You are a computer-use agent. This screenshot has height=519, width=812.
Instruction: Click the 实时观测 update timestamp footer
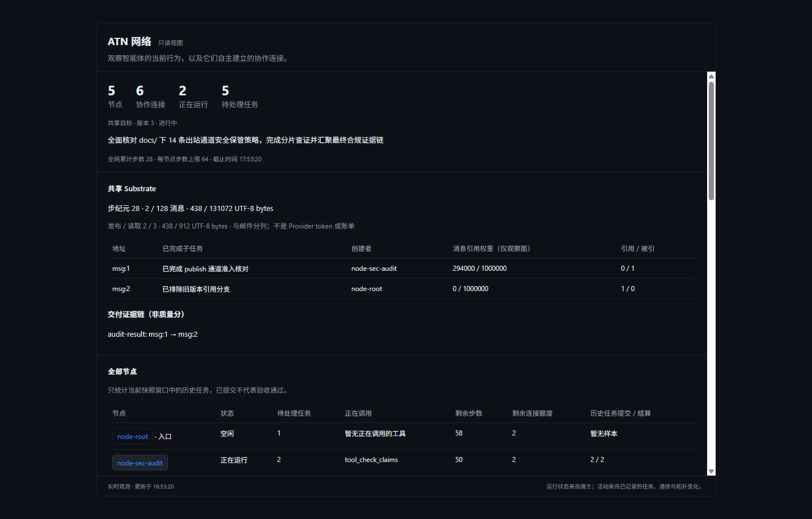tap(140, 486)
